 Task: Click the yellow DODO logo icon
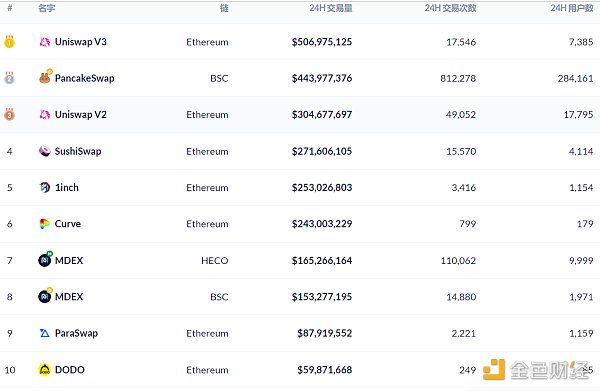pyautogui.click(x=45, y=370)
